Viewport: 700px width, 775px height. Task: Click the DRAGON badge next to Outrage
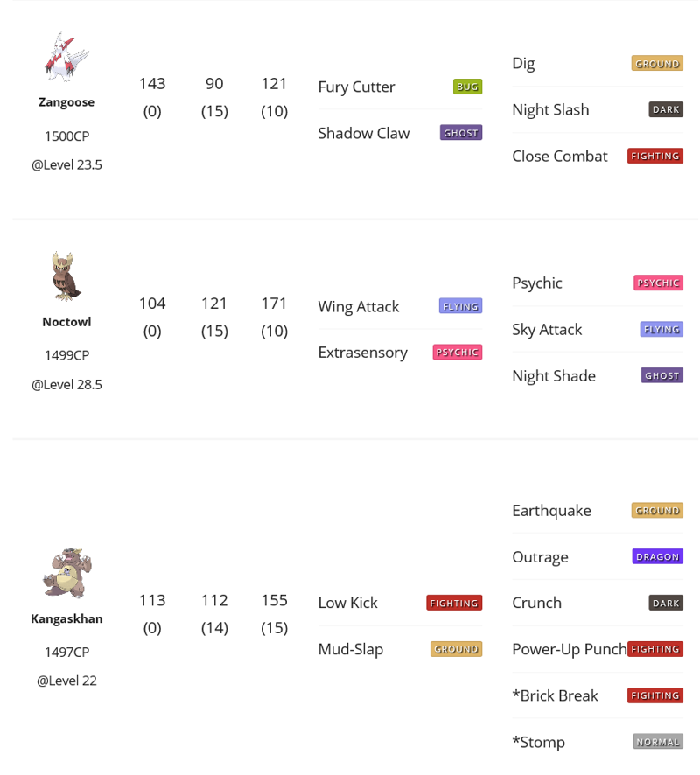(657, 556)
